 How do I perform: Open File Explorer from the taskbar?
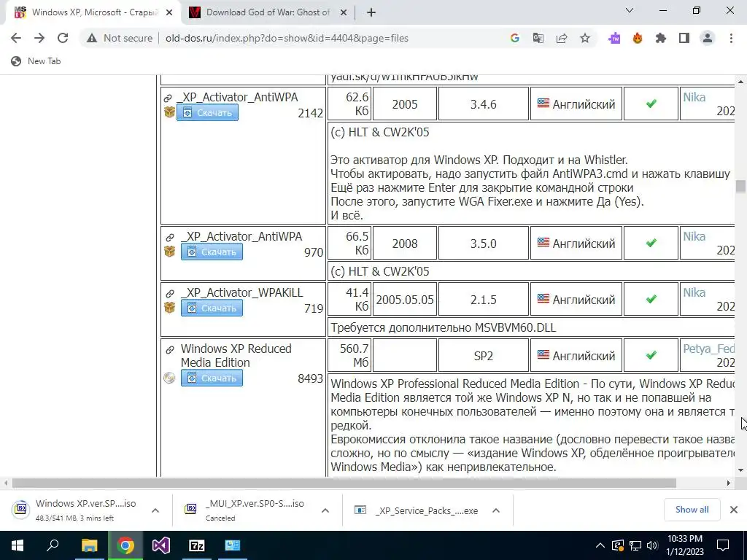tap(89, 545)
